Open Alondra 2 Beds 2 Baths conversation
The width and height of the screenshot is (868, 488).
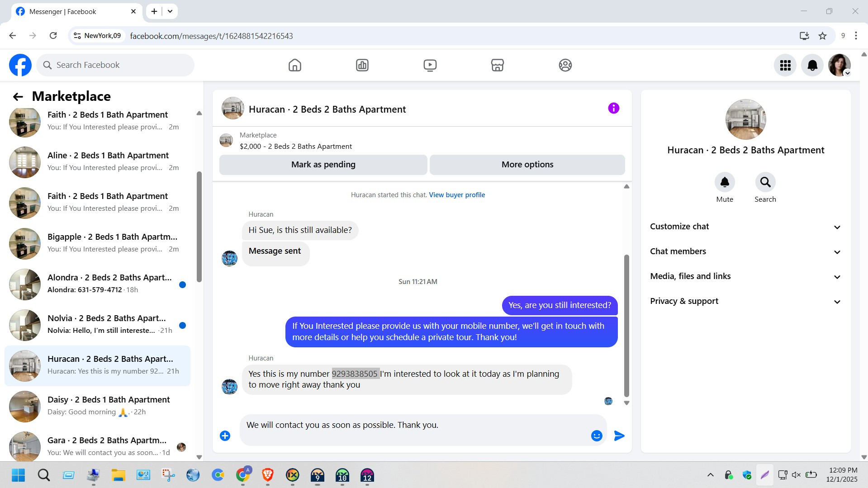[x=97, y=284]
